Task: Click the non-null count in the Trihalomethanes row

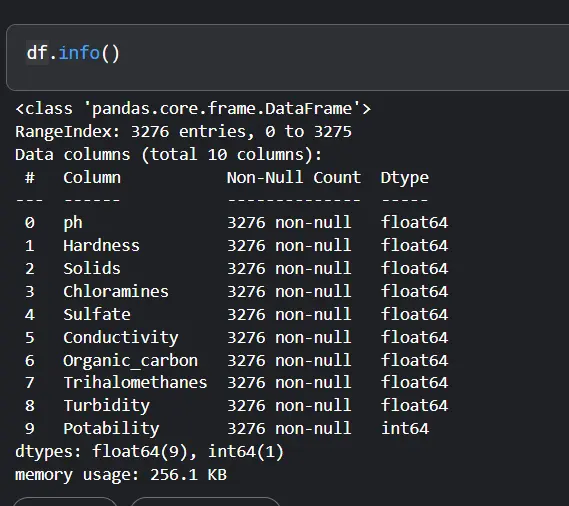Action: click(289, 383)
